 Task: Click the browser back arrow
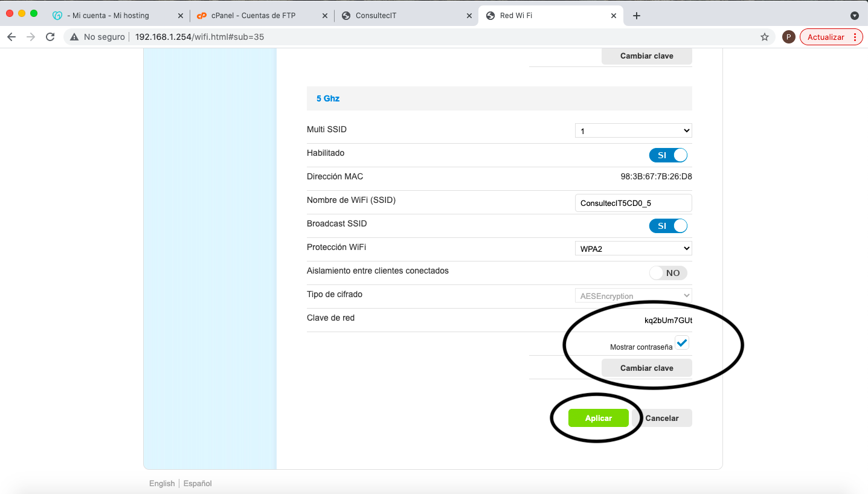pyautogui.click(x=11, y=37)
